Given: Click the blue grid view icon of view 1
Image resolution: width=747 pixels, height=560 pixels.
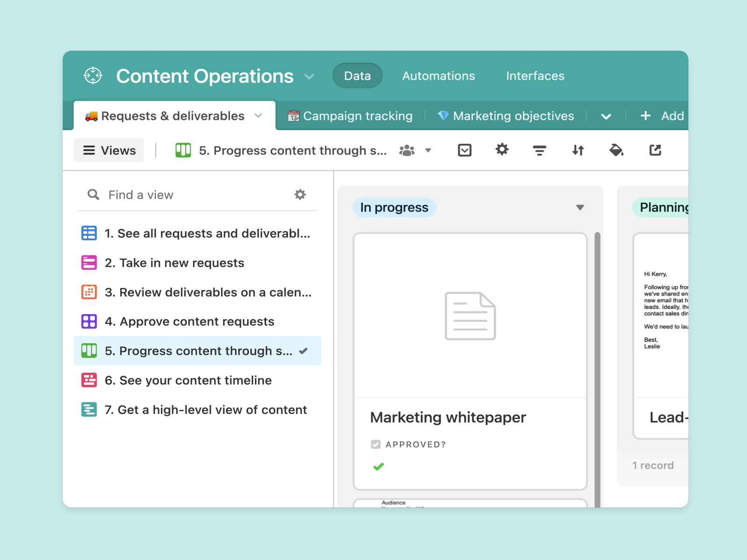Looking at the screenshot, I should [89, 233].
